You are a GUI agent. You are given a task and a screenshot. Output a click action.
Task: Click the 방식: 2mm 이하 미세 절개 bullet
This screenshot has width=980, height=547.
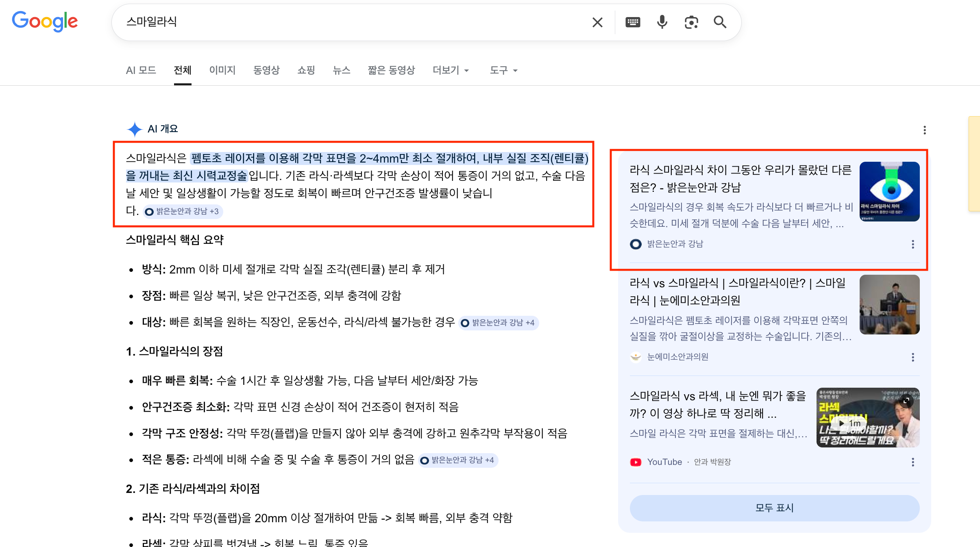pos(293,269)
